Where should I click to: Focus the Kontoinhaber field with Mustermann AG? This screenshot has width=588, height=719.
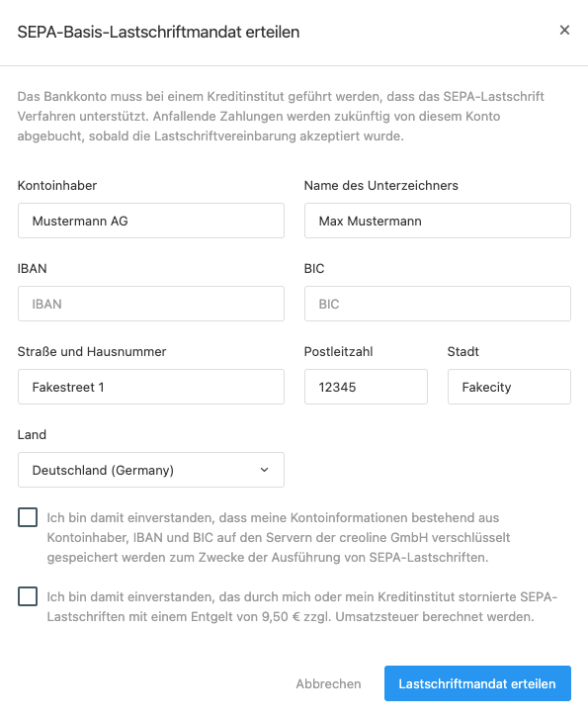(x=151, y=221)
